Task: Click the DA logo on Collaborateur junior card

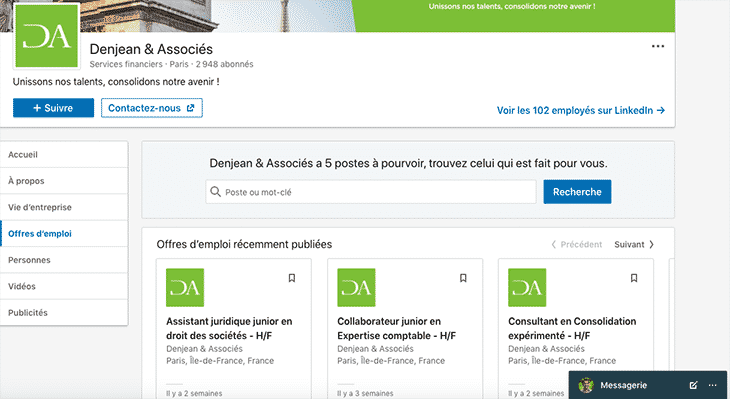Action: pos(356,287)
